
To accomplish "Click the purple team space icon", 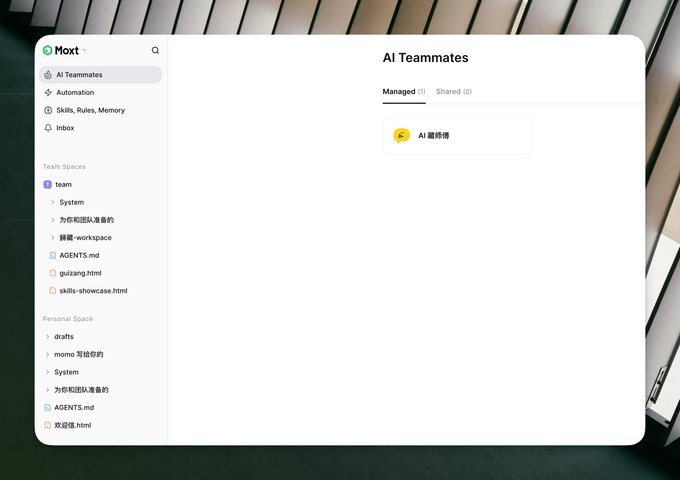I will pyautogui.click(x=48, y=184).
